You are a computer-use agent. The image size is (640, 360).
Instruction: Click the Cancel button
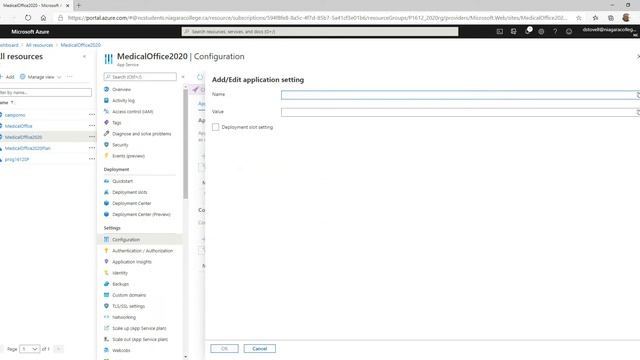[260, 349]
